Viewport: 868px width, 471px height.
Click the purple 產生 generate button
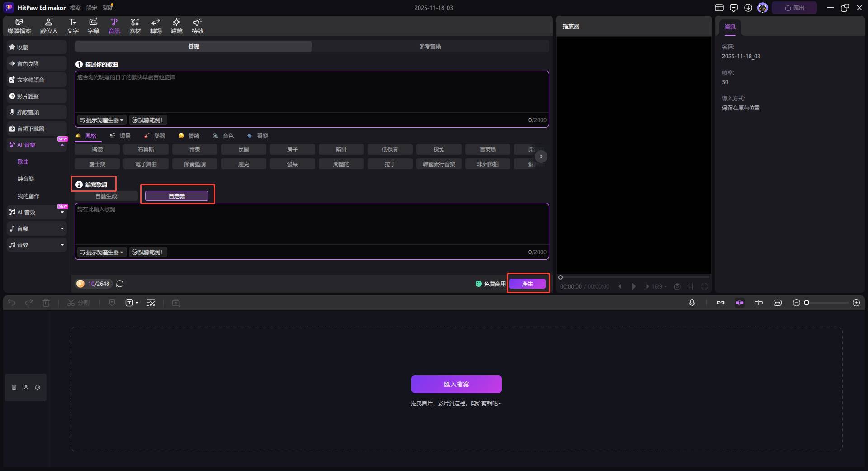(x=527, y=284)
